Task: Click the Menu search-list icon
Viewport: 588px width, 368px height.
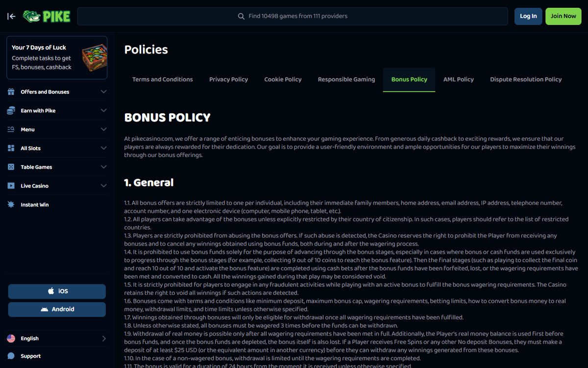Action: pyautogui.click(x=11, y=130)
